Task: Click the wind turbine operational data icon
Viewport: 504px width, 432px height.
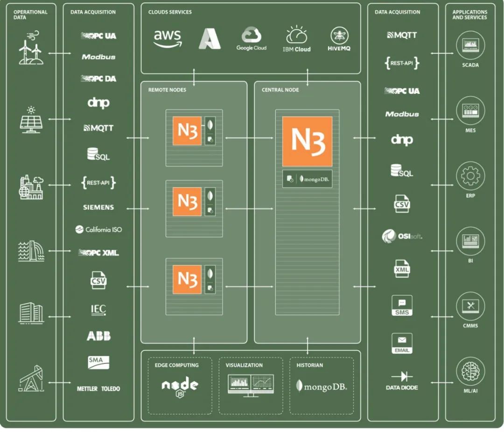Action: [31, 48]
